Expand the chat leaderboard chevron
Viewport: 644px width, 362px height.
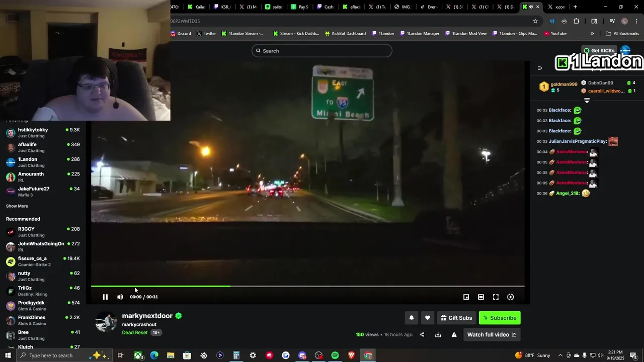click(587, 101)
